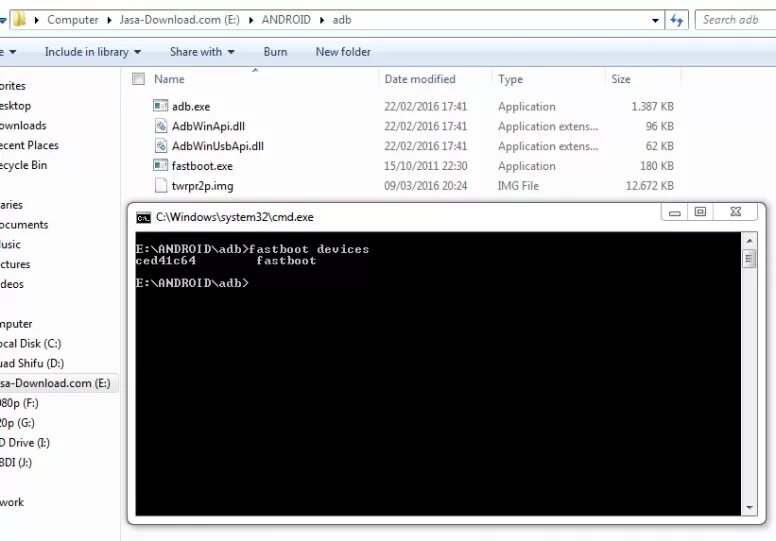The height and width of the screenshot is (541, 776).
Task: Open the Share with dropdown
Action: (202, 52)
